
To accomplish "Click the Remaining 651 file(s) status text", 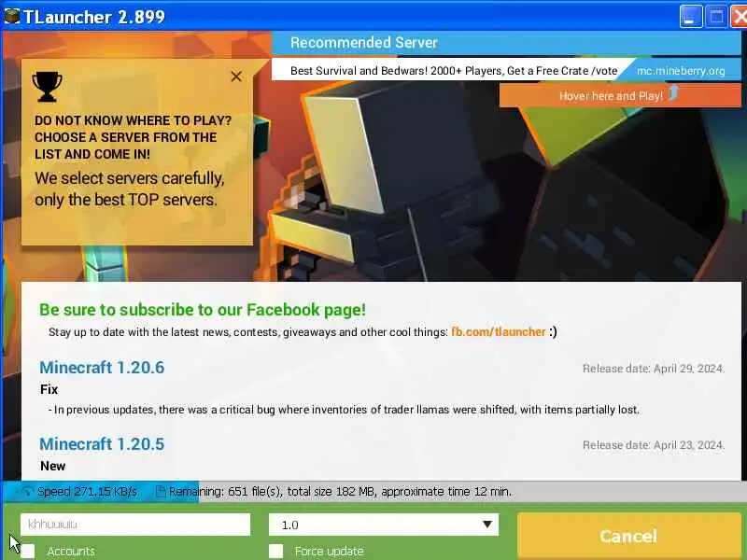I will [340, 492].
